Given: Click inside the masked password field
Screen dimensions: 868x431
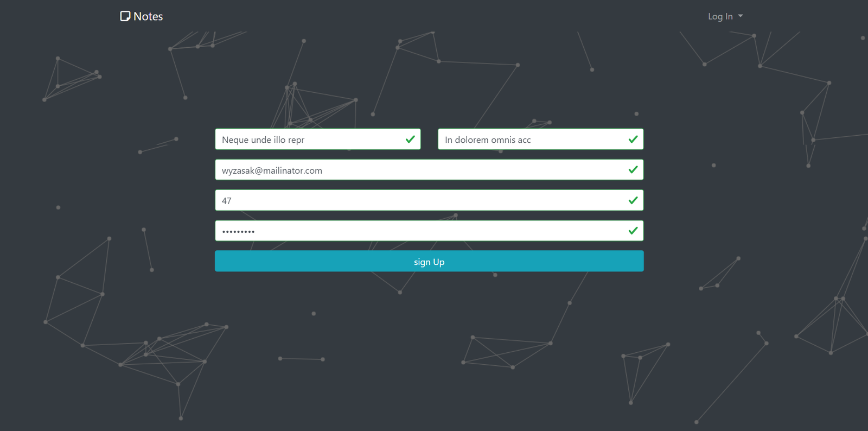Looking at the screenshot, I should (x=423, y=231).
